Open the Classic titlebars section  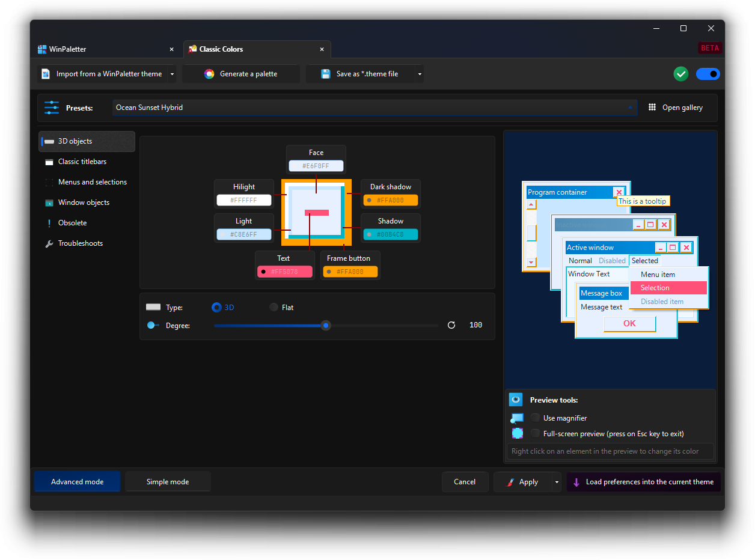click(x=87, y=162)
